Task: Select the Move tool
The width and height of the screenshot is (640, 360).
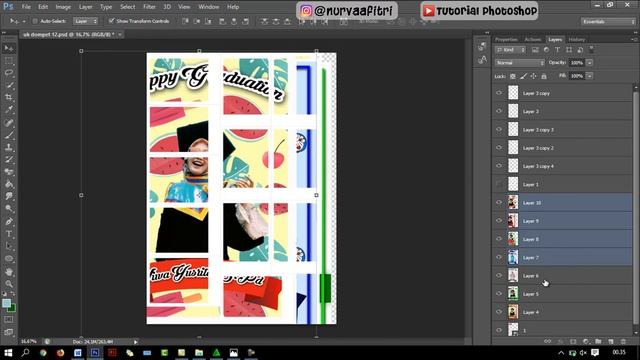Action: point(9,49)
